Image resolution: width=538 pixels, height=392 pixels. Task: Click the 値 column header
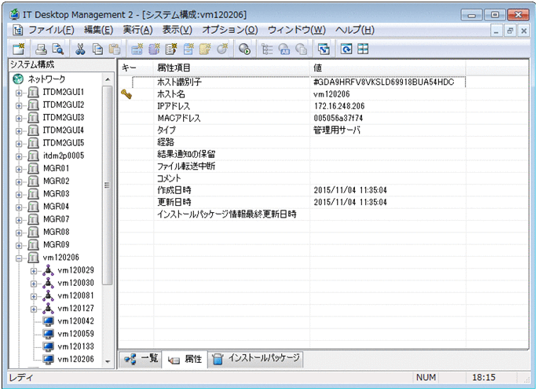coord(388,68)
